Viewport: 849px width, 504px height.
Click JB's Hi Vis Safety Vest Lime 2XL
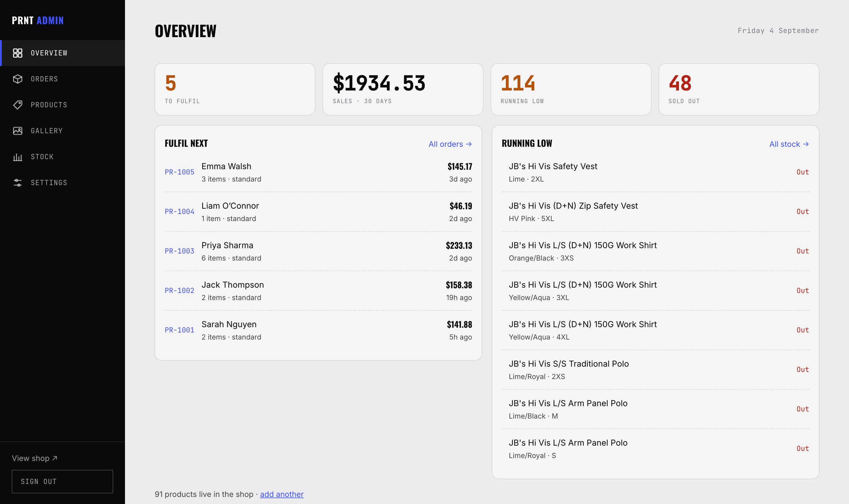pos(655,172)
